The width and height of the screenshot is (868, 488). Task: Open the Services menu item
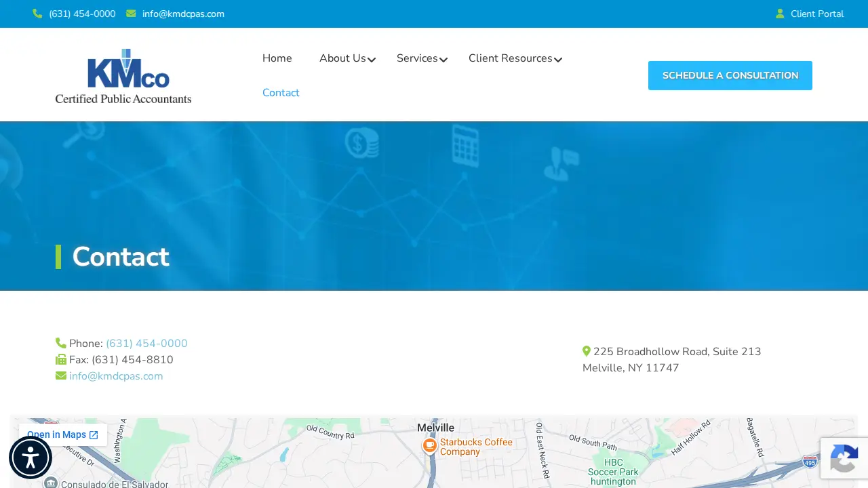417,58
